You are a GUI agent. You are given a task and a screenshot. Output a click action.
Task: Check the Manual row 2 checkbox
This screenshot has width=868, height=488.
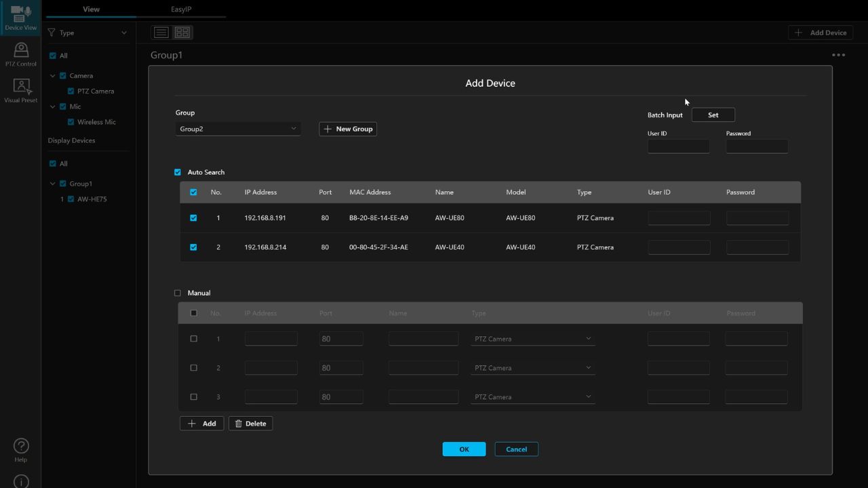(x=194, y=368)
